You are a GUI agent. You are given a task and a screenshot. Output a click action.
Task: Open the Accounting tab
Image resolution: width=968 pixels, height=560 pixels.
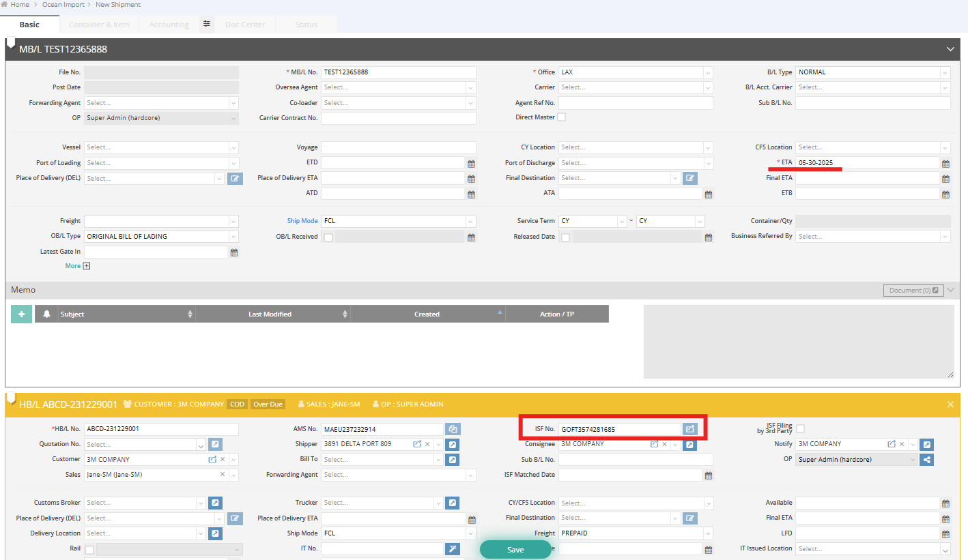coord(169,25)
